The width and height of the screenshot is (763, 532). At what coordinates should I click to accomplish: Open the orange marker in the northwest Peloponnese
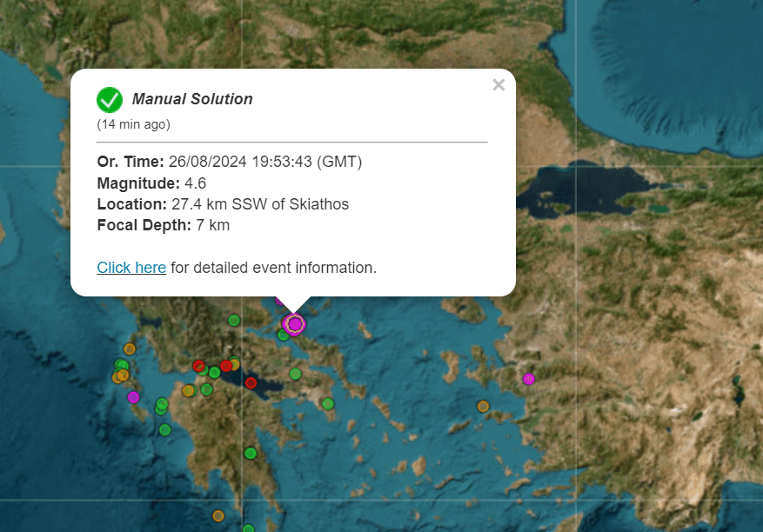[x=188, y=390]
